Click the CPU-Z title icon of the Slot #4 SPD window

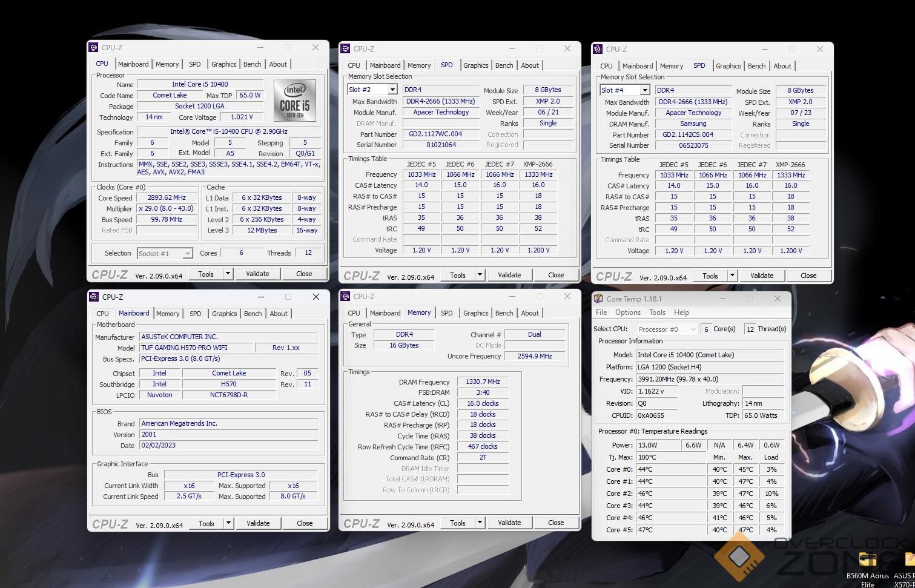[x=598, y=49]
